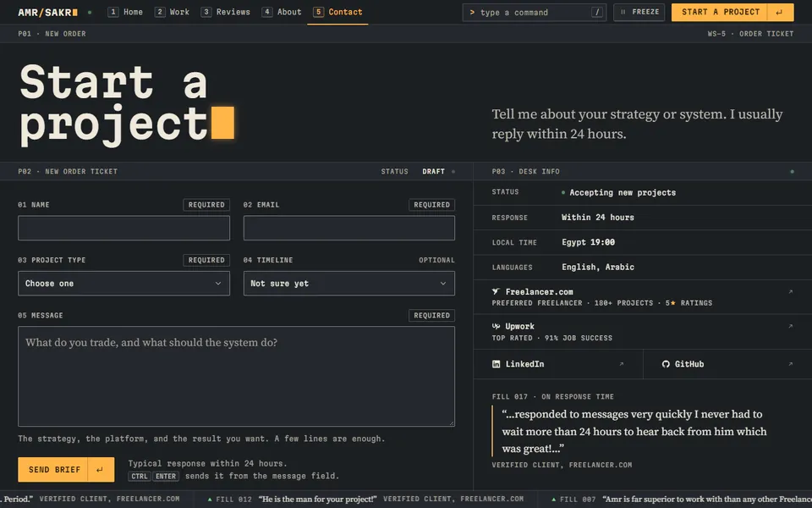This screenshot has height=508, width=812.
Task: Open the Timeline 'Not sure yet' dropdown
Action: tap(349, 284)
